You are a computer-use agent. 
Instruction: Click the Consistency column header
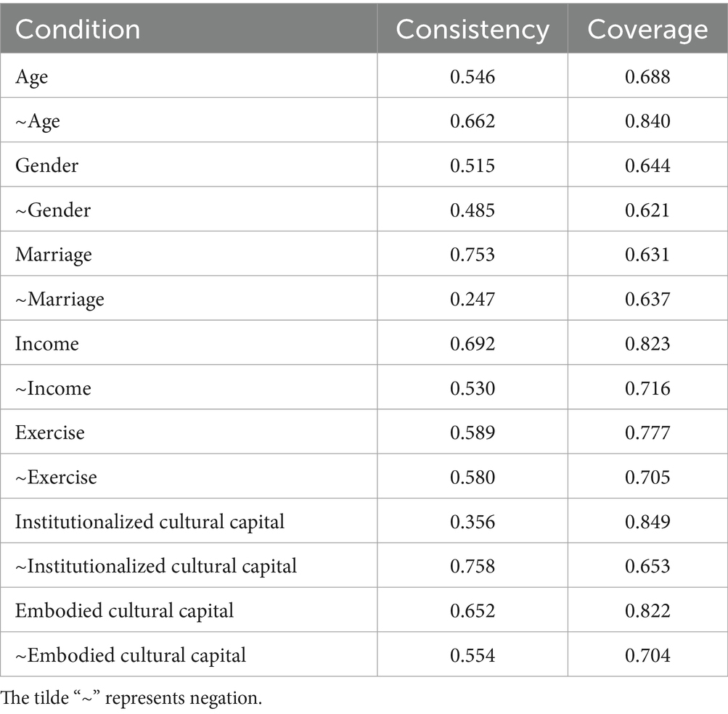(472, 29)
